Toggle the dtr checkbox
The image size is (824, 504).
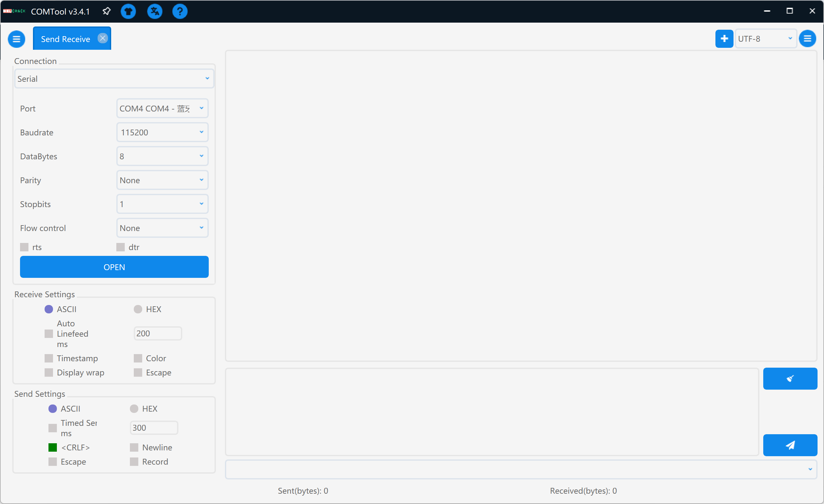(x=121, y=247)
